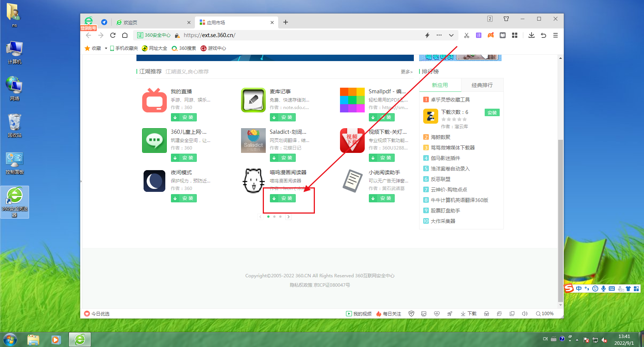Open 股票盯盘助手 in ranking list

[445, 211]
